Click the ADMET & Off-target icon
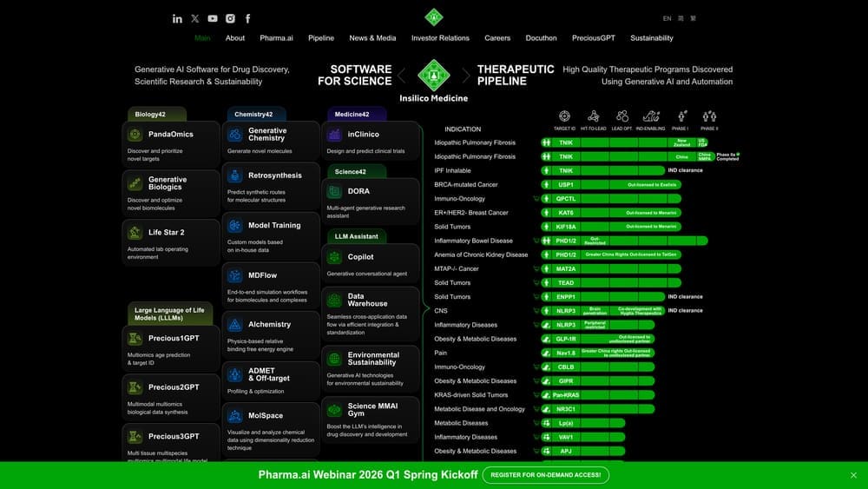Image resolution: width=868 pixels, height=489 pixels. (234, 375)
